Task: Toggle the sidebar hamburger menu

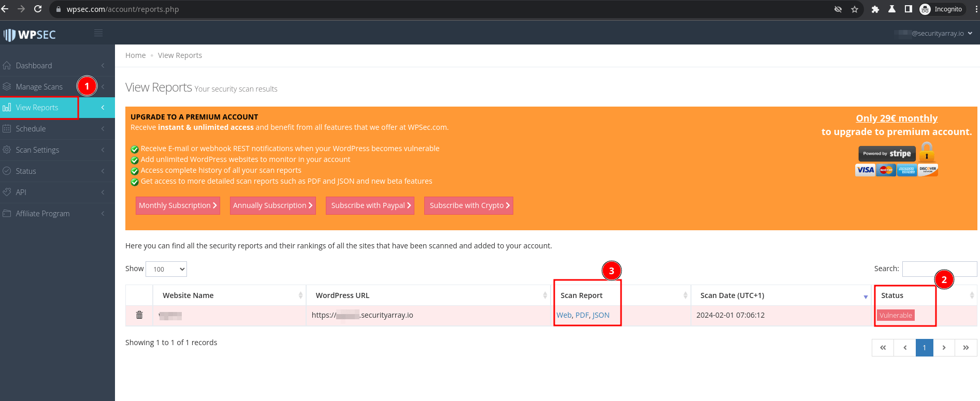Action: click(98, 33)
